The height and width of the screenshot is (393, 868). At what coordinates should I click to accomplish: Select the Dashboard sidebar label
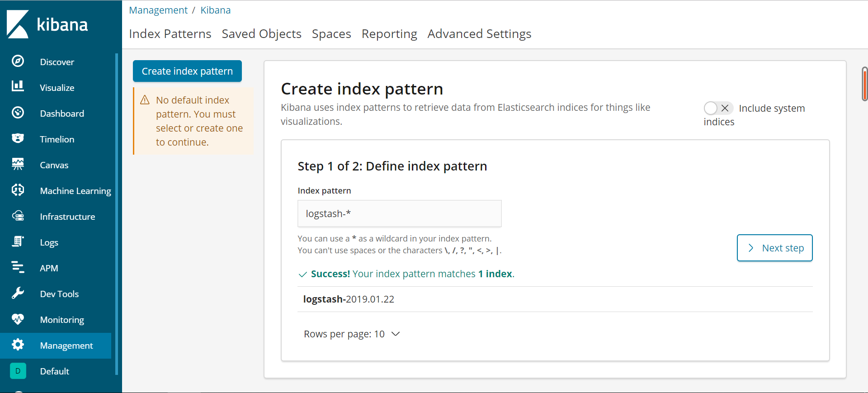click(x=62, y=114)
